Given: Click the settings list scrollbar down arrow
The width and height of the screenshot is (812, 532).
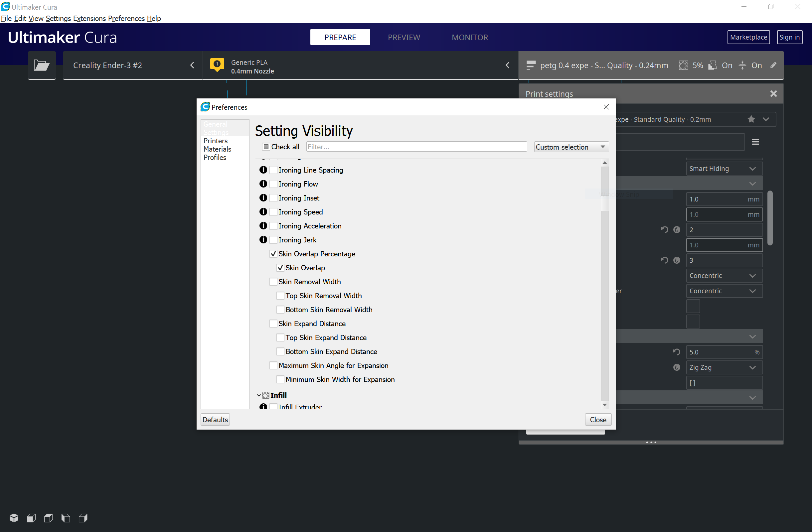Looking at the screenshot, I should [x=604, y=405].
